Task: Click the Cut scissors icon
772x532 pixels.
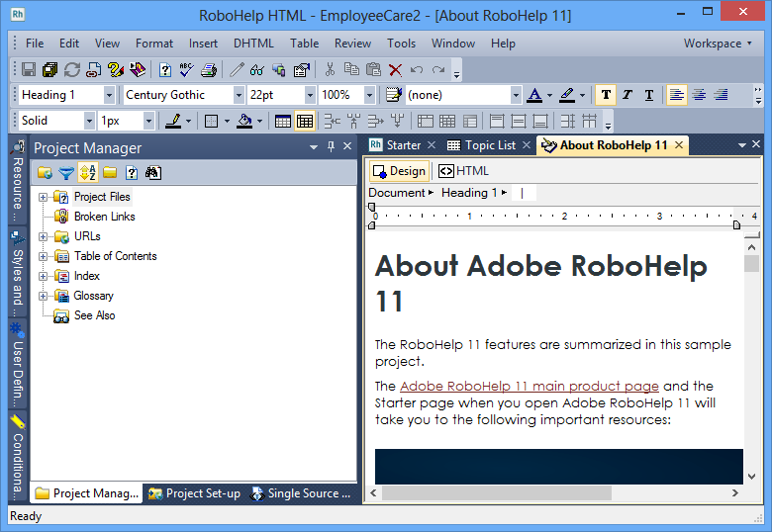Action: (330, 70)
